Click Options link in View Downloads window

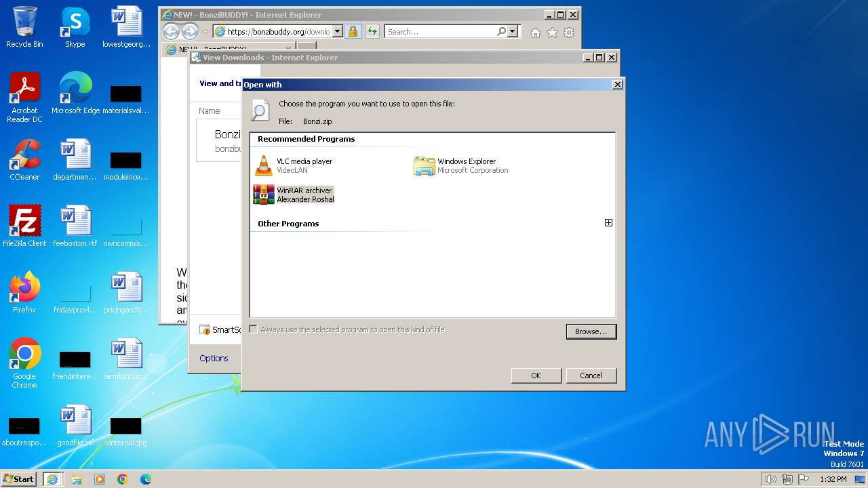214,358
